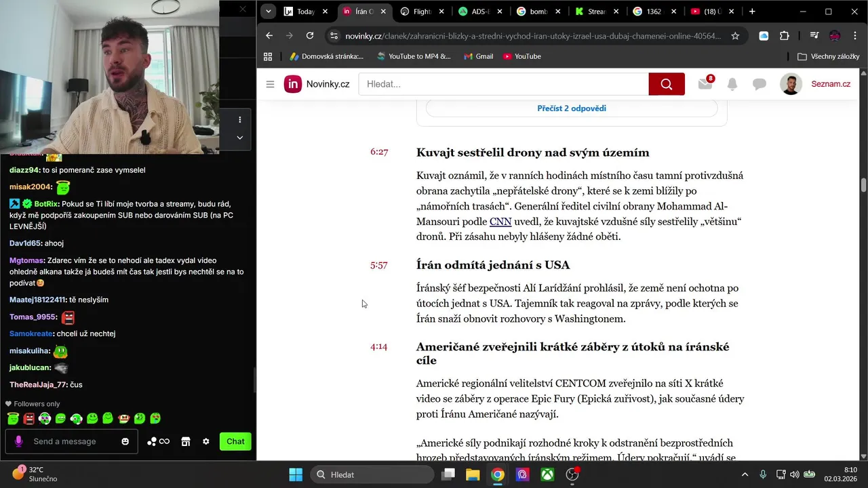868x488 pixels.
Task: Open the taskbar volume icon
Action: [x=794, y=474]
